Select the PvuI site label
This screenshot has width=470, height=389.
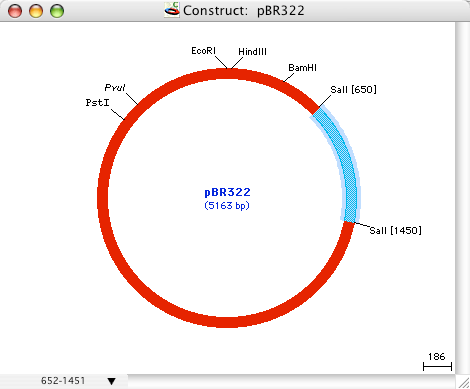[115, 88]
